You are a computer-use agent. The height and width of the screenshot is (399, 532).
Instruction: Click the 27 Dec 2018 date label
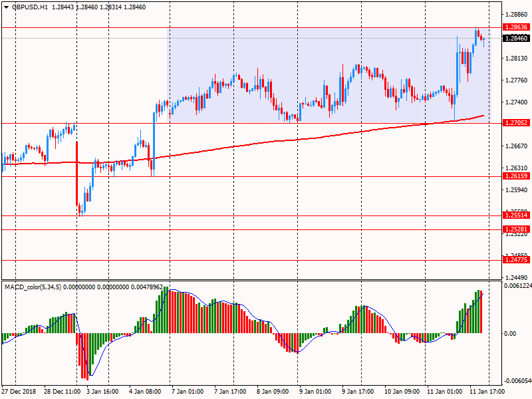pos(19,392)
